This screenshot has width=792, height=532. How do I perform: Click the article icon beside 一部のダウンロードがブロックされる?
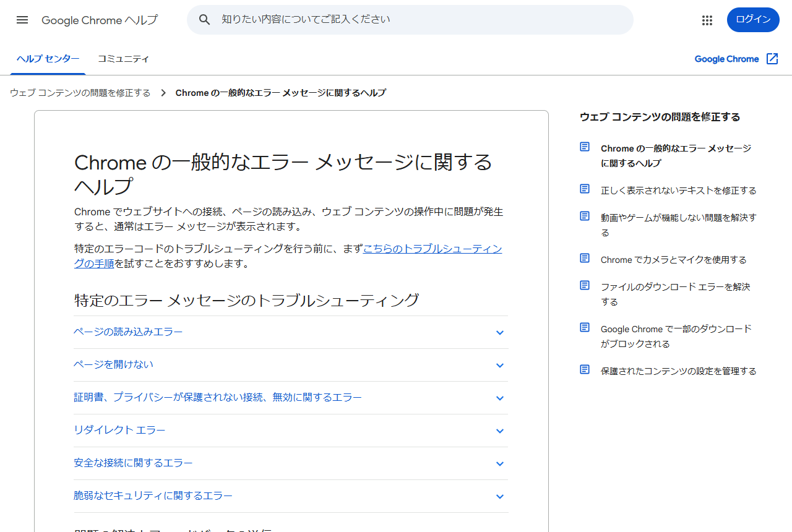585,327
